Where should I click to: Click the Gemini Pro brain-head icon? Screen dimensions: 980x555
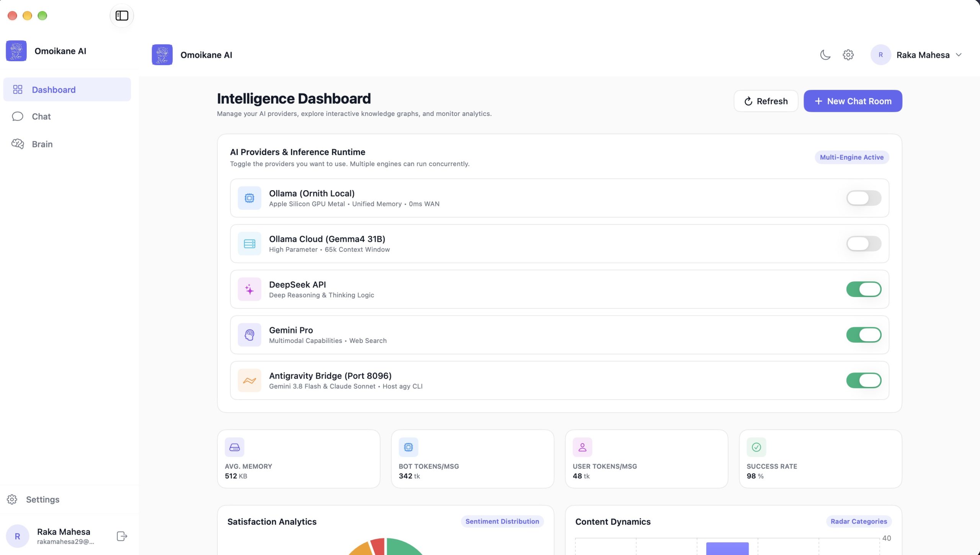[250, 335]
